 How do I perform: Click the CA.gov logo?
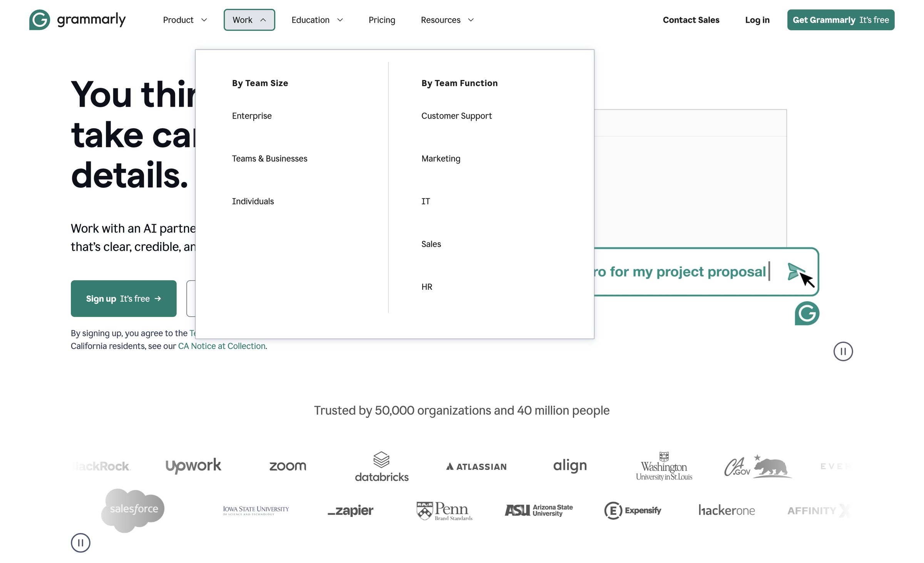point(758,466)
